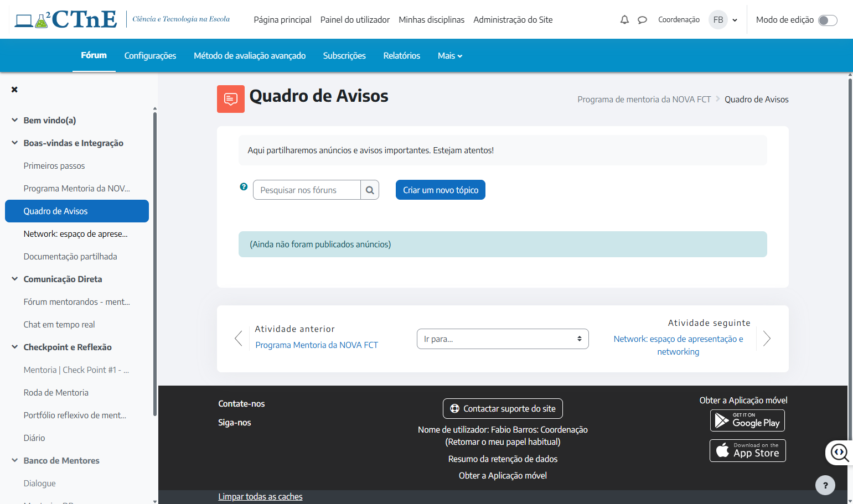Click the Pesquisar nos fóruns search field
This screenshot has width=853, height=504.
tap(307, 190)
